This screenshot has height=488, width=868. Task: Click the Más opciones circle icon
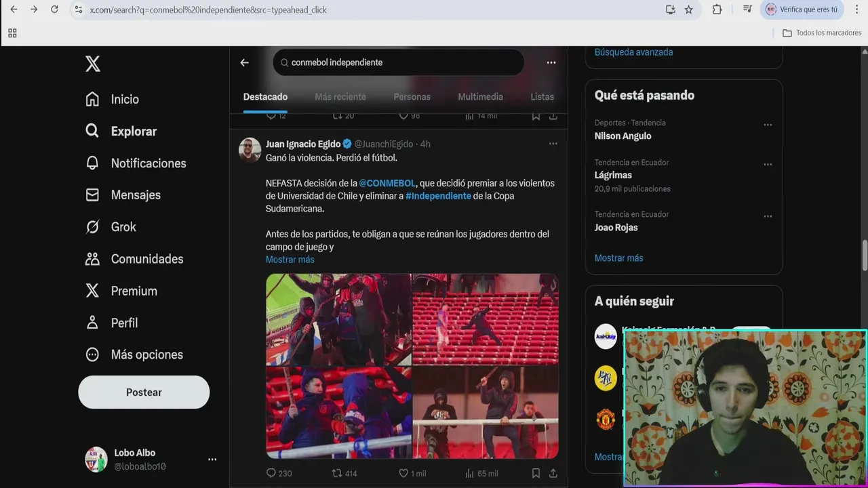pos(93,354)
